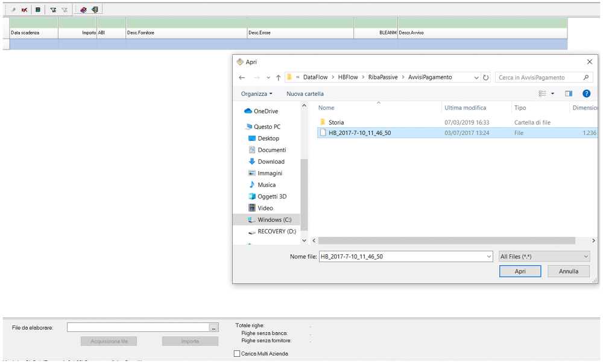The width and height of the screenshot is (603, 364).
Task: Go up one folder level
Action: 278,78
